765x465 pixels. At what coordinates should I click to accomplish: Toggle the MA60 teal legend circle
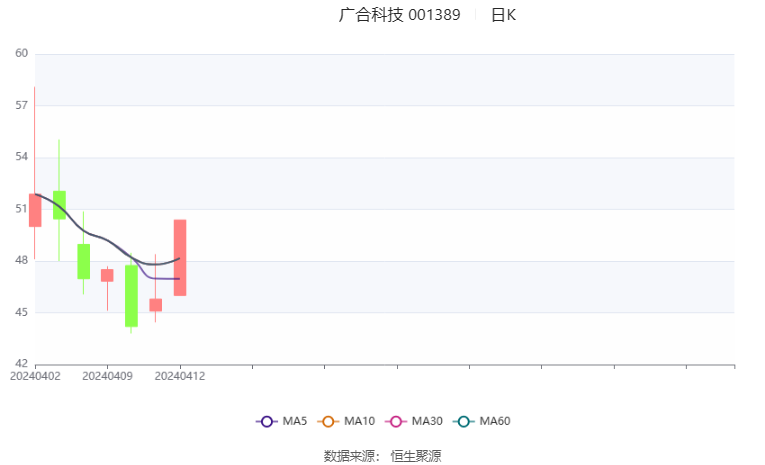[x=463, y=422]
